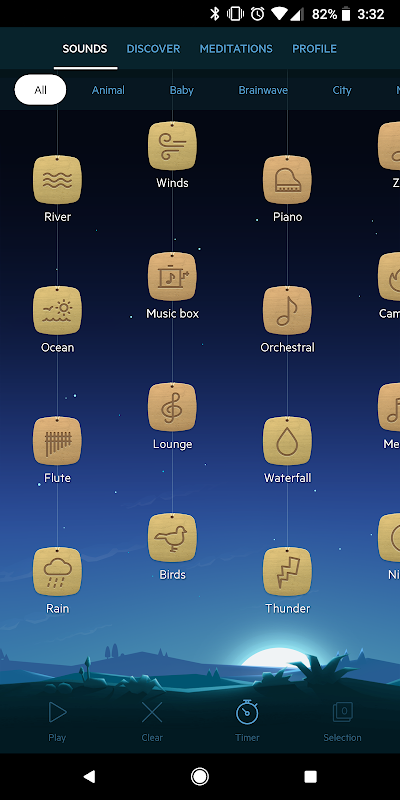This screenshot has width=400, height=800.
Task: Filter sounds by Brainwave category
Action: (x=263, y=90)
